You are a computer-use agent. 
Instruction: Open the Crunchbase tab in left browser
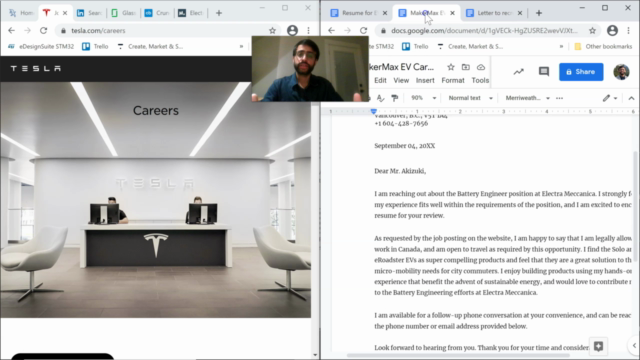click(157, 13)
